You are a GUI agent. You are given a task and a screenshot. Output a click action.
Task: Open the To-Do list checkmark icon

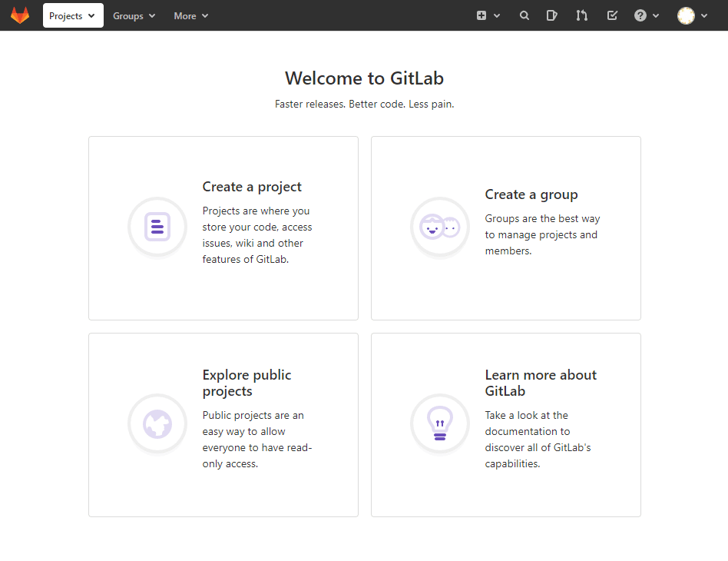(x=612, y=16)
